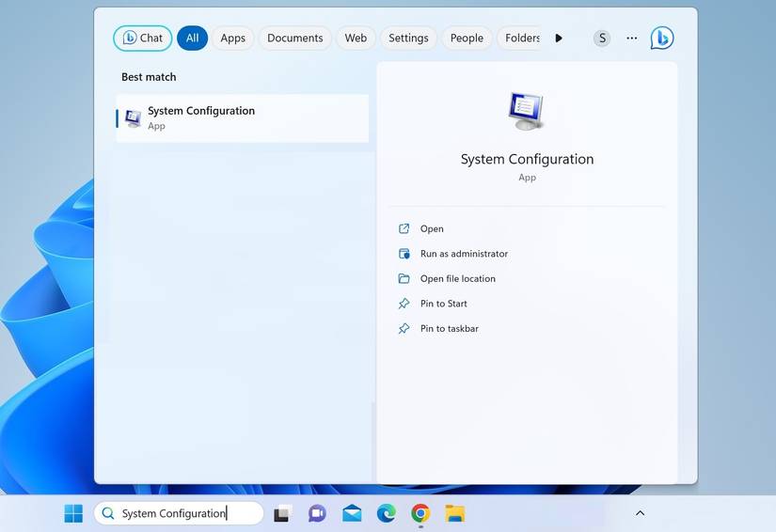Choose Open file location
776x532 pixels.
pos(457,279)
